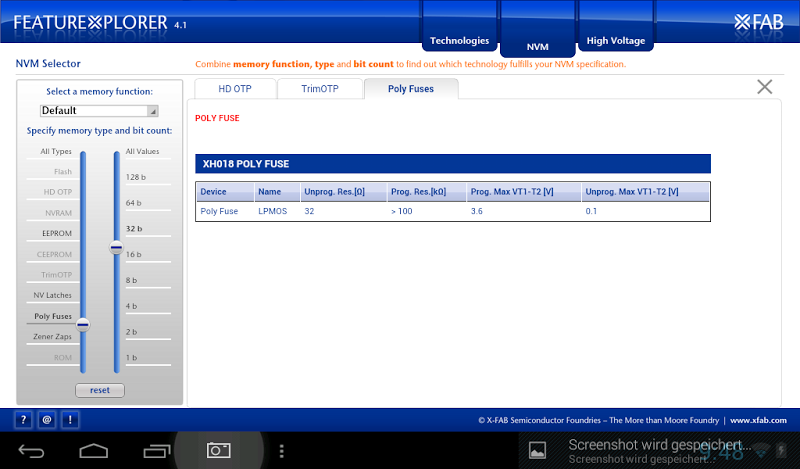Click the bit count slider handle

point(116,248)
